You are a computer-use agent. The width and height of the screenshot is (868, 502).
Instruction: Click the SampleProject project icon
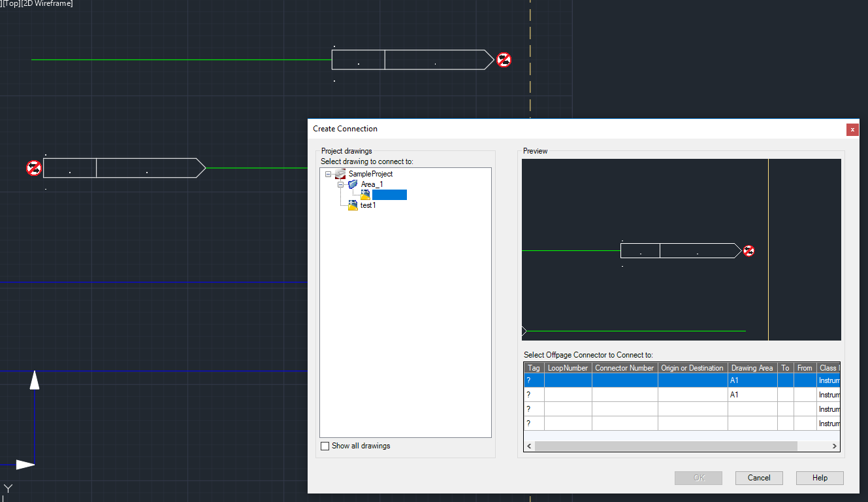[340, 174]
